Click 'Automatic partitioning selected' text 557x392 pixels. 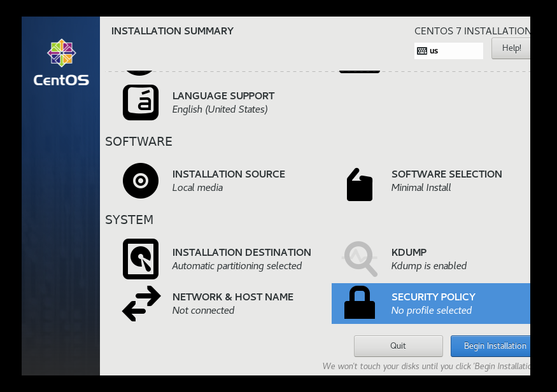click(x=237, y=266)
